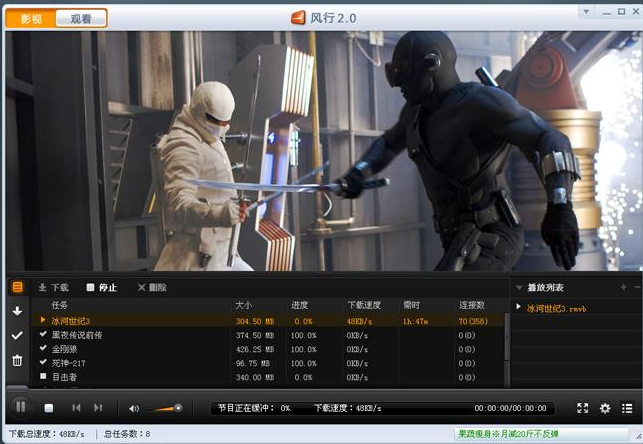Screen dimensions: 643x444
Task: Sort by the 需时 column header
Action: [x=411, y=305]
